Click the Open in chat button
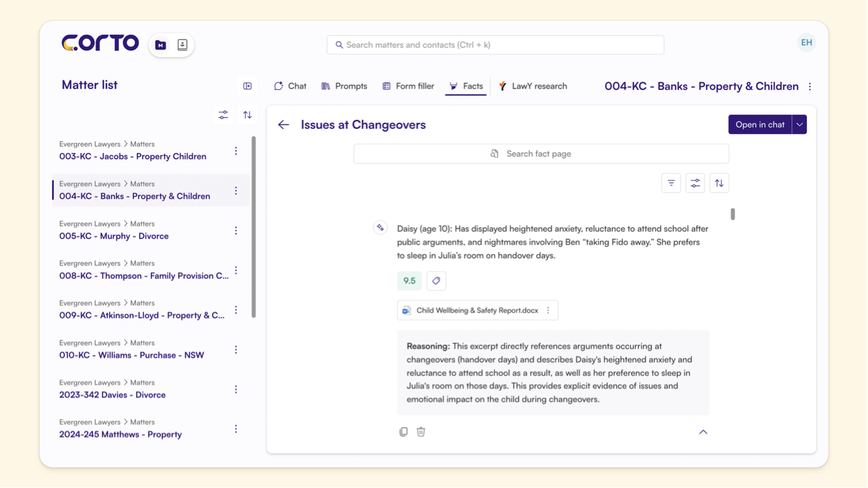This screenshot has height=488, width=868. 760,125
